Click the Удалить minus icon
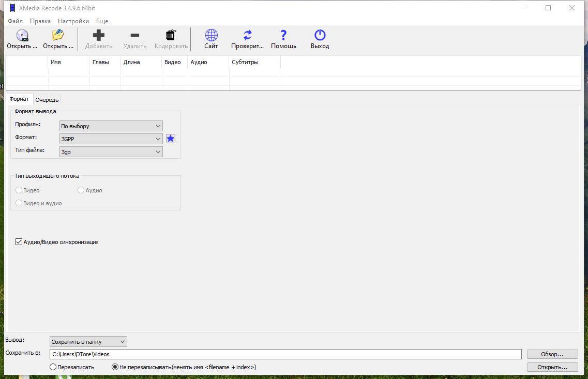 tap(134, 35)
